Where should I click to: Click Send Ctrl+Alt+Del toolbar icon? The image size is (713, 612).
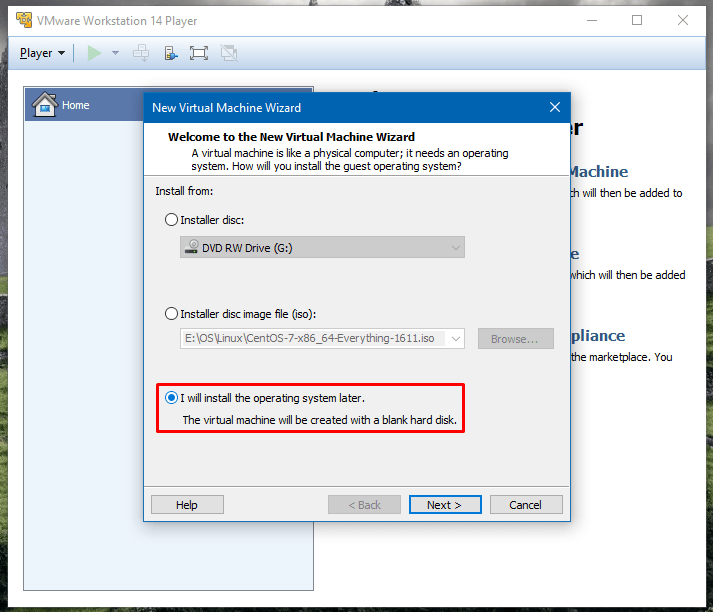tap(141, 53)
